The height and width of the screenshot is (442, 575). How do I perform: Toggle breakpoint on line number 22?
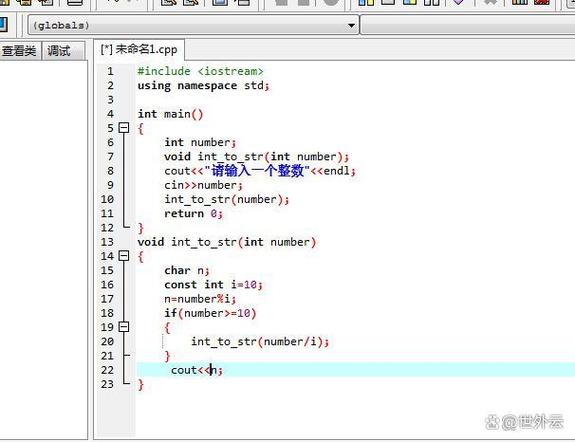[x=107, y=370]
